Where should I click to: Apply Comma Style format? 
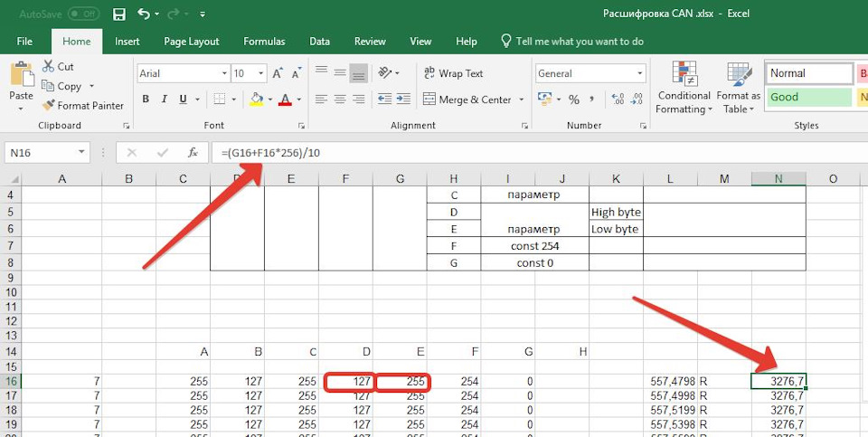591,100
